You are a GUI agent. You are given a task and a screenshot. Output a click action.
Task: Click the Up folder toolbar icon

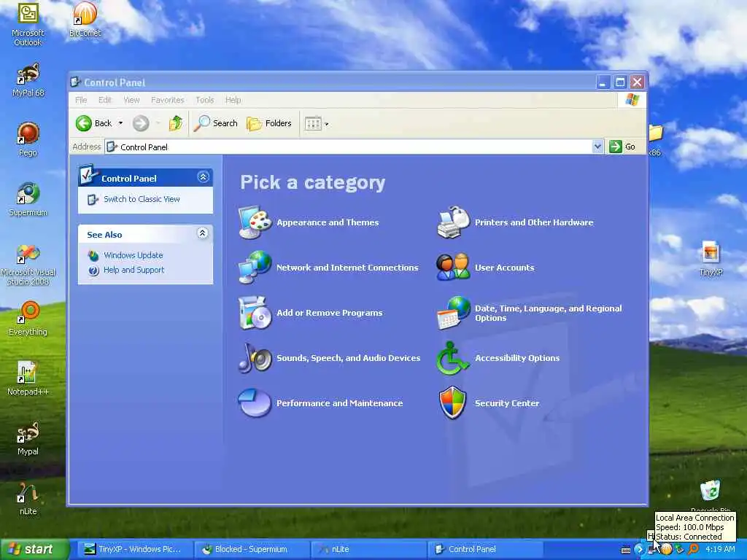point(176,123)
